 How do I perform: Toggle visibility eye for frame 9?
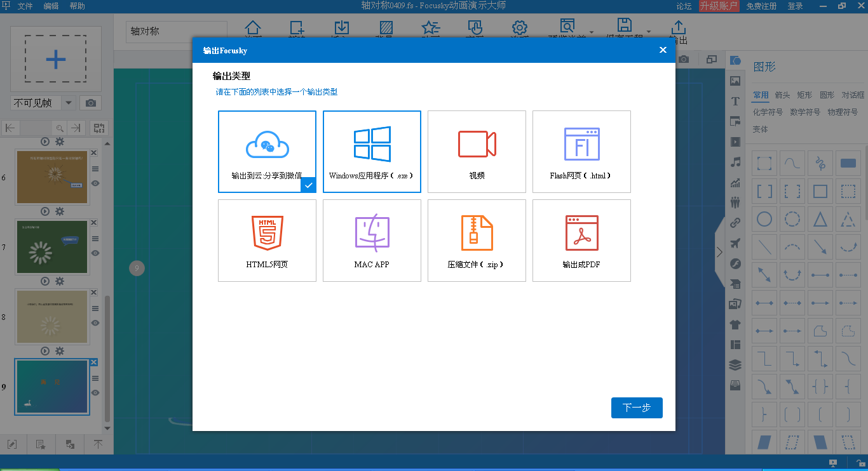pyautogui.click(x=95, y=392)
